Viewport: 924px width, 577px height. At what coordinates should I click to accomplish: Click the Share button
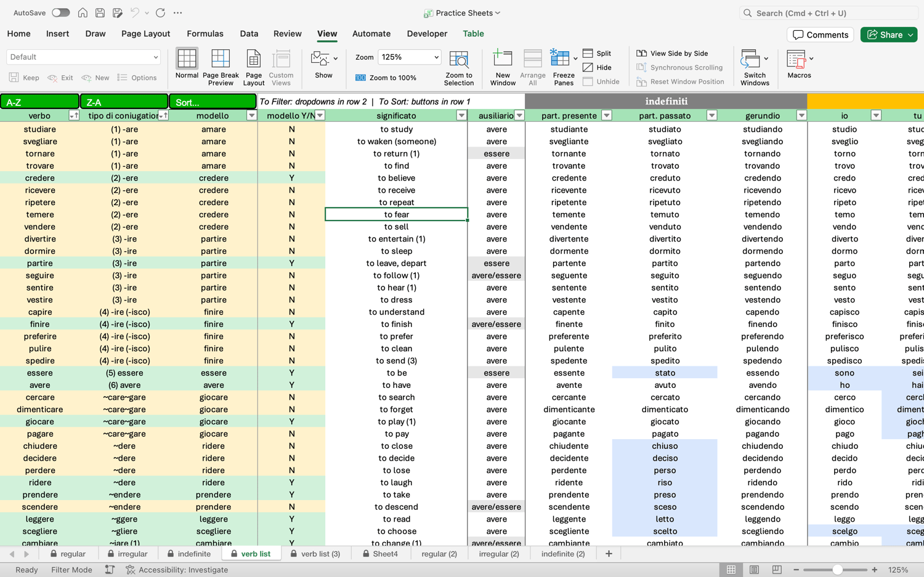click(889, 34)
